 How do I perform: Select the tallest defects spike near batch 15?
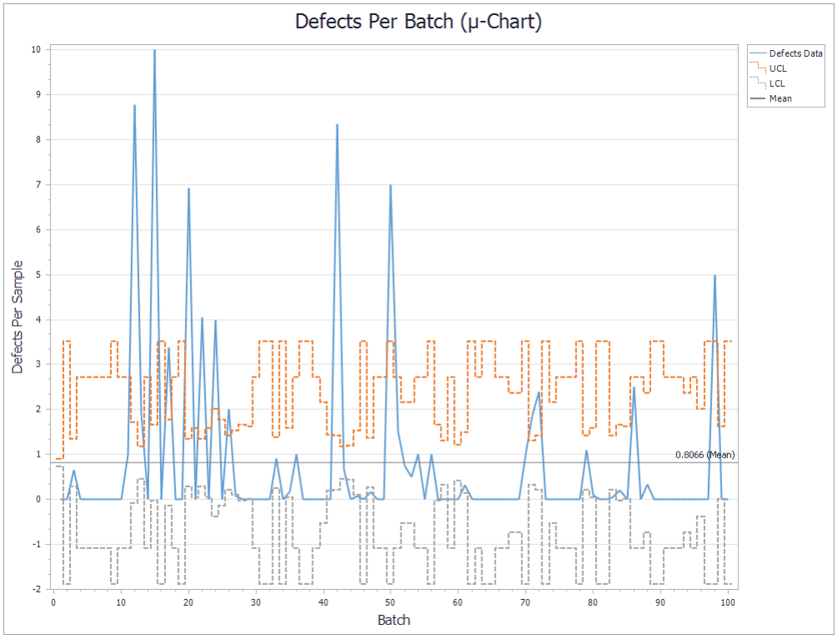pyautogui.click(x=154, y=51)
